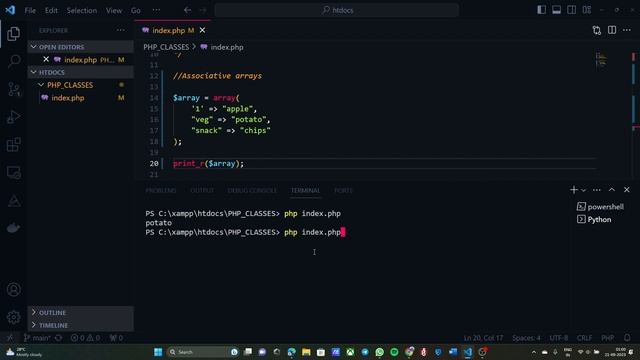Show more menu bar items ellipsis
Viewport: 640px width, 360px height.
(156, 10)
